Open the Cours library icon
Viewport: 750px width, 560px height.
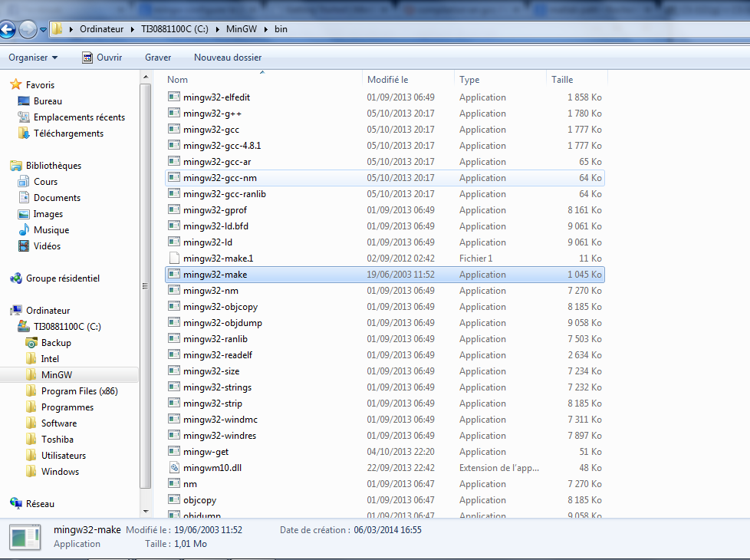[x=24, y=181]
